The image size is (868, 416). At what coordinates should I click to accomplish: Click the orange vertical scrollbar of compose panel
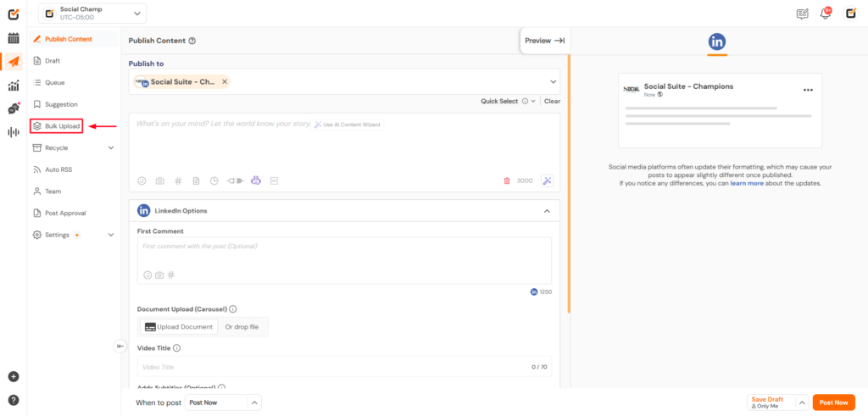tap(569, 182)
